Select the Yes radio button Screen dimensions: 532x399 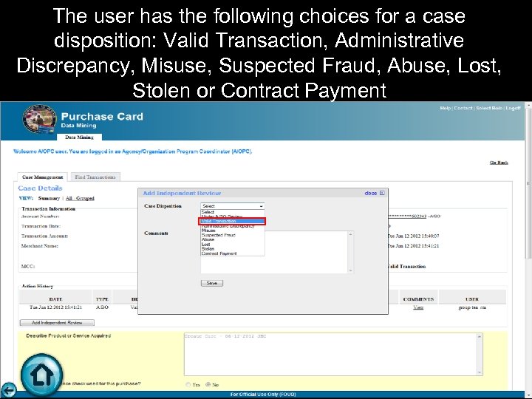click(188, 384)
